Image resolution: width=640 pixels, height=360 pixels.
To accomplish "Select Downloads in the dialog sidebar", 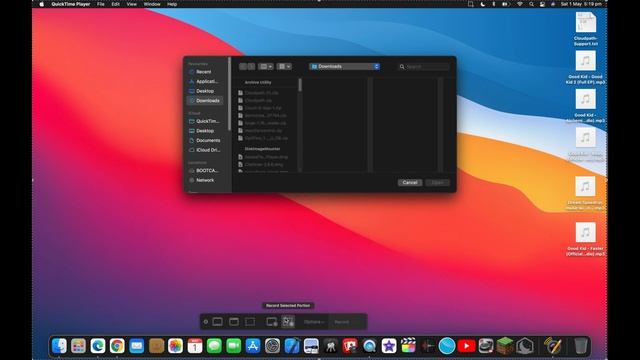I will [x=205, y=100].
